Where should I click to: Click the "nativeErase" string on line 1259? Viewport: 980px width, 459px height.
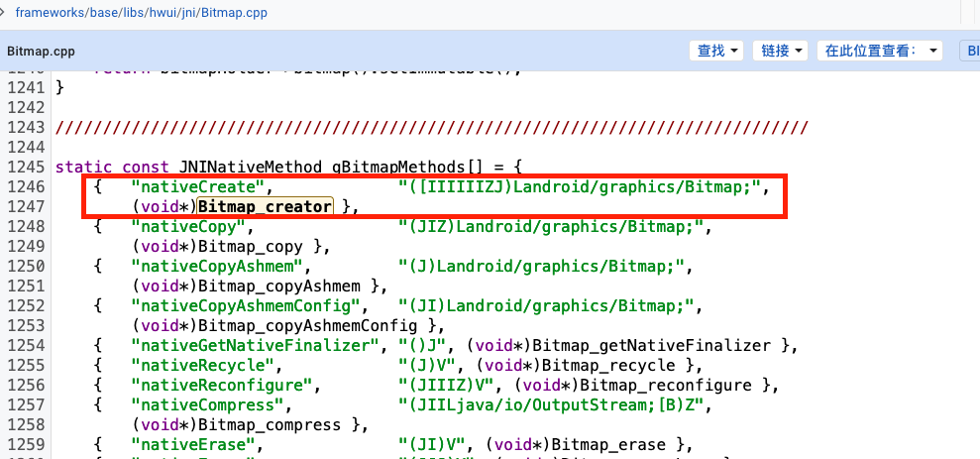(x=193, y=445)
